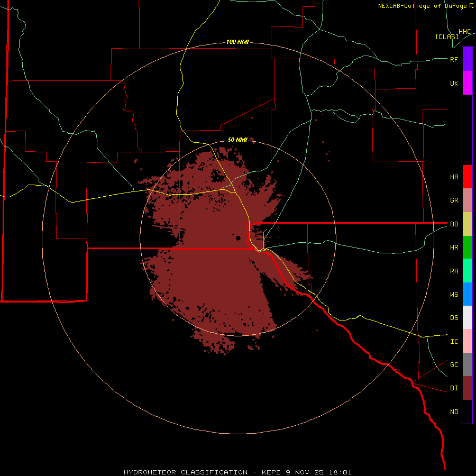This screenshot has height=476, width=476.
Task: Click the UK legend label
Action: (454, 83)
